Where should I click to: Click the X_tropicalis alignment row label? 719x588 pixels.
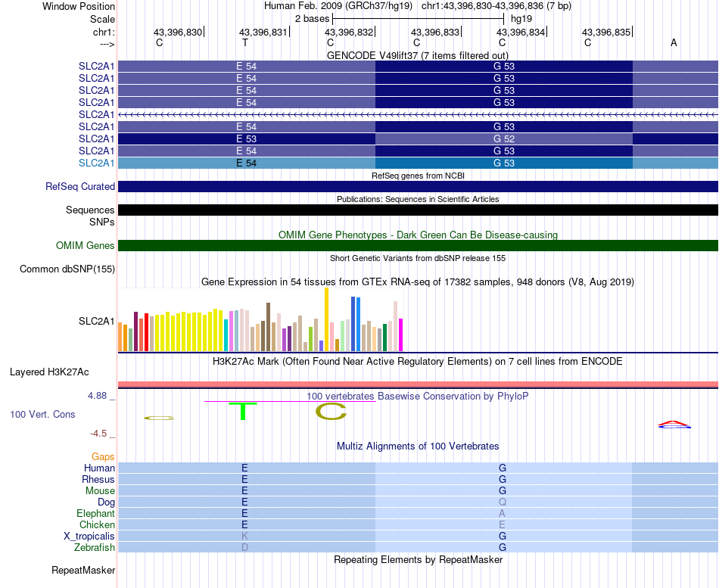[x=89, y=537]
